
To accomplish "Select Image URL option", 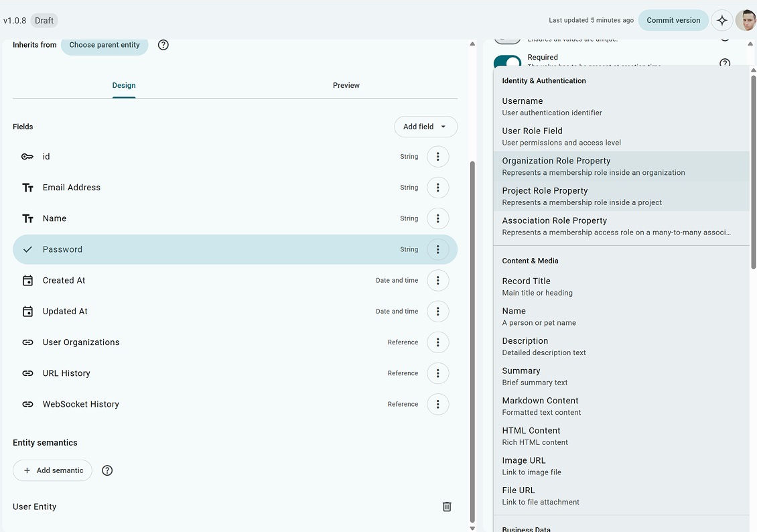I will click(621, 466).
